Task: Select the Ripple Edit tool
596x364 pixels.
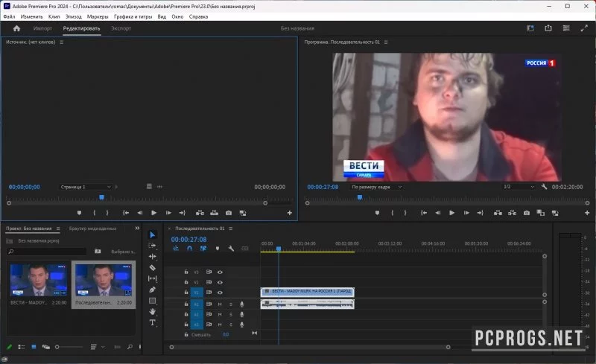Action: (x=152, y=257)
